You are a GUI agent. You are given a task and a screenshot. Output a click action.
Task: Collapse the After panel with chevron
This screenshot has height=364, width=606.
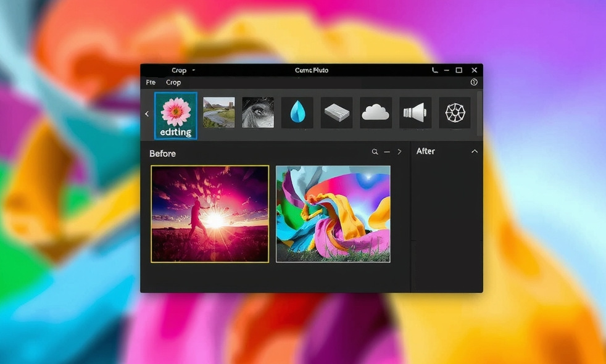(475, 151)
